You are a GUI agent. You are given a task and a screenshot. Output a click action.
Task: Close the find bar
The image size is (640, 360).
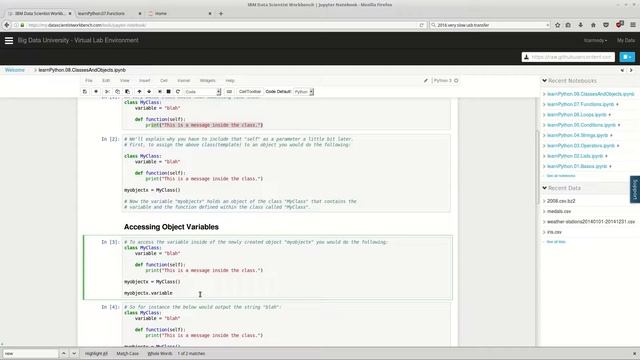tap(634, 354)
